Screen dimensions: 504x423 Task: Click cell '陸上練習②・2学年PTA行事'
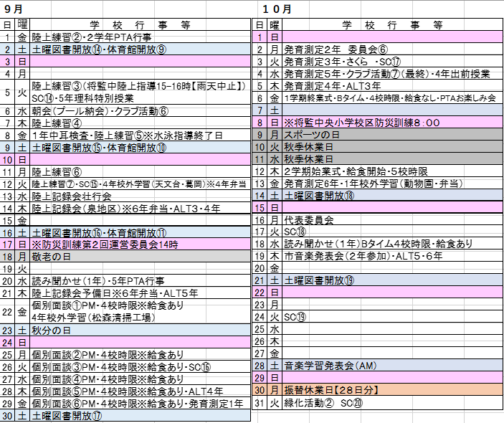pos(140,37)
